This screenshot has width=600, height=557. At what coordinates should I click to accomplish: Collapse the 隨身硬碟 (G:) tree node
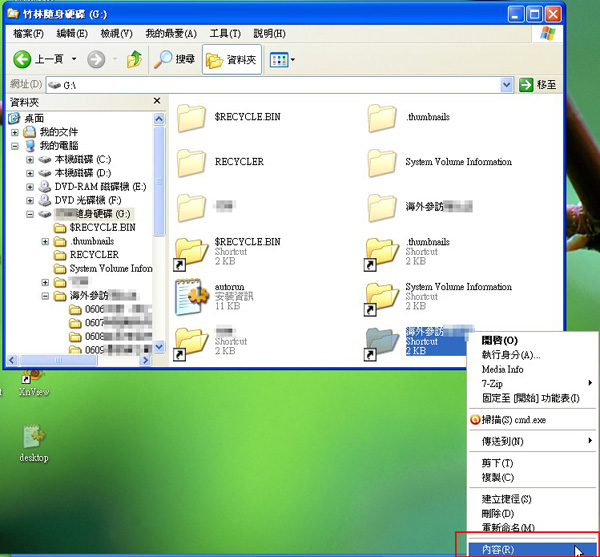click(x=30, y=214)
